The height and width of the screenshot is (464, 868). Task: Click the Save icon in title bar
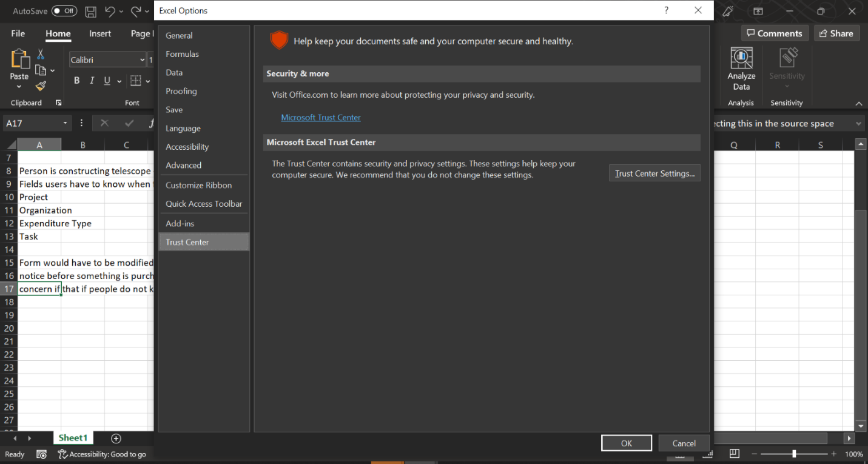click(x=90, y=11)
